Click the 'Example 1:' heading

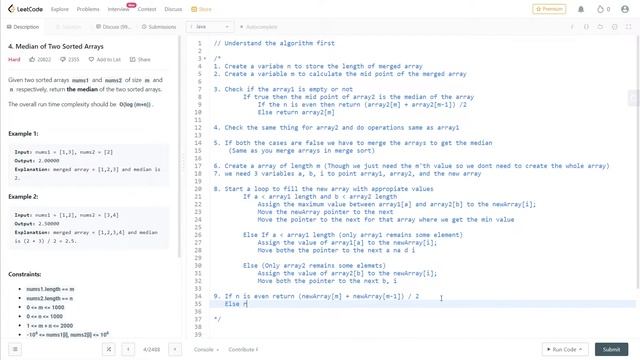click(x=23, y=133)
